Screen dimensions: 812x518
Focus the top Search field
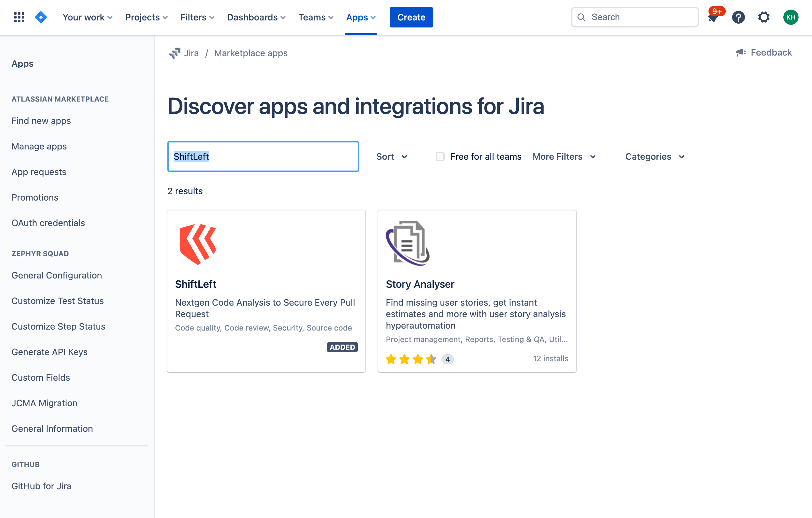coord(635,17)
